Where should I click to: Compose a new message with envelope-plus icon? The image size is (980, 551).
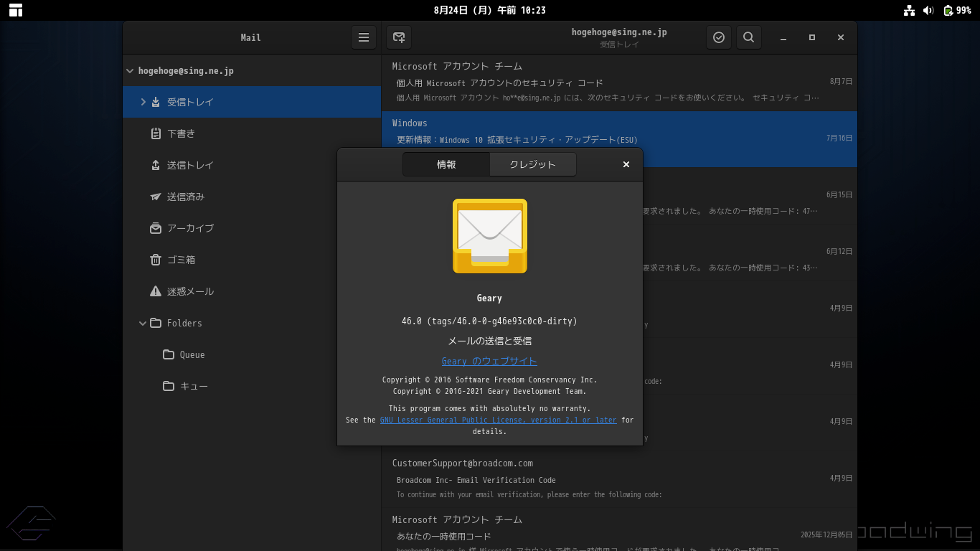[x=399, y=37]
